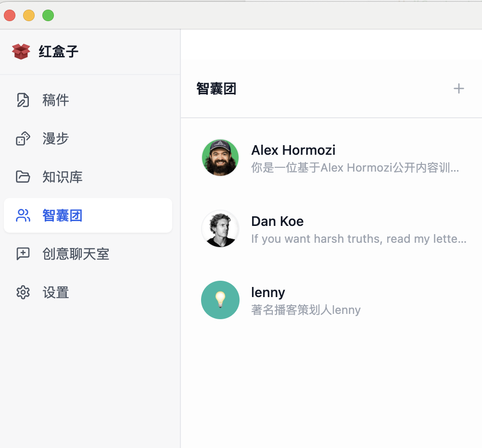The width and height of the screenshot is (482, 448).
Task: Open Dan Koe's description text
Action: 358,239
